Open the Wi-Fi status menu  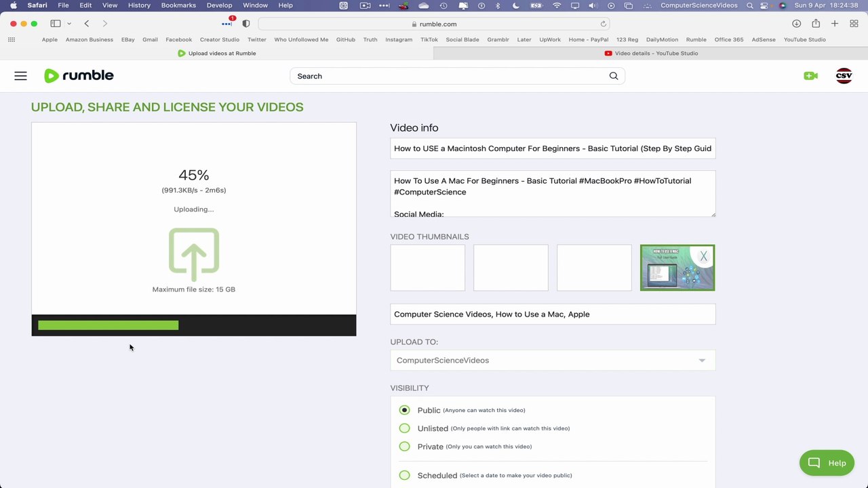click(x=557, y=5)
